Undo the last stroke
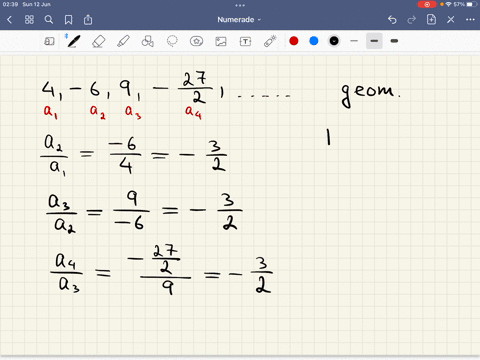Viewport: 480px width, 360px height. pyautogui.click(x=392, y=20)
